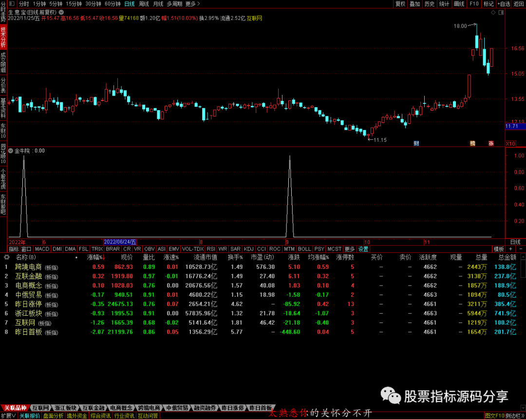
Task: Click the 统计 statistics button
Action: coord(444,4)
